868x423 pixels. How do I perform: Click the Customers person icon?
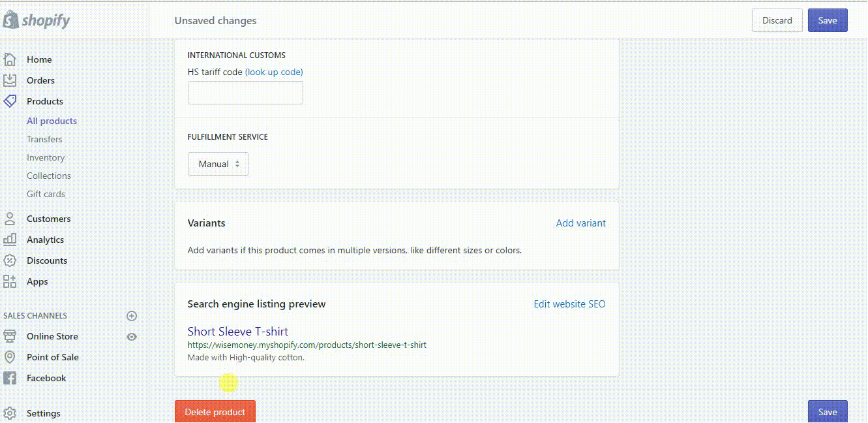(x=10, y=219)
